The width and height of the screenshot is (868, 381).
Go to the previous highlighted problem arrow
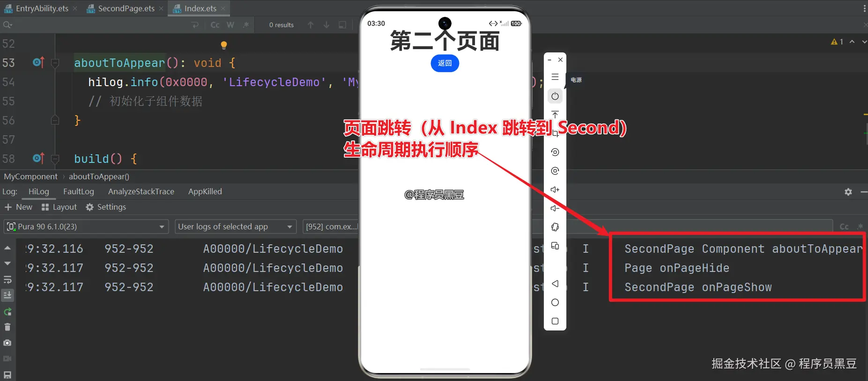[x=852, y=42]
